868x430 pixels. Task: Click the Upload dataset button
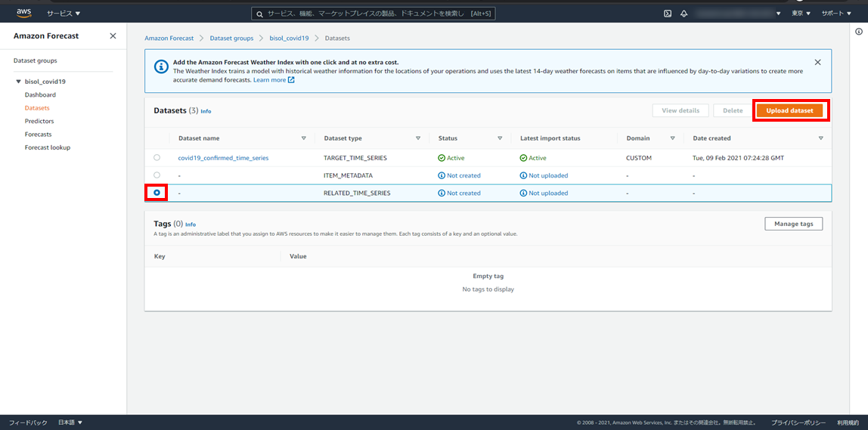pyautogui.click(x=789, y=110)
